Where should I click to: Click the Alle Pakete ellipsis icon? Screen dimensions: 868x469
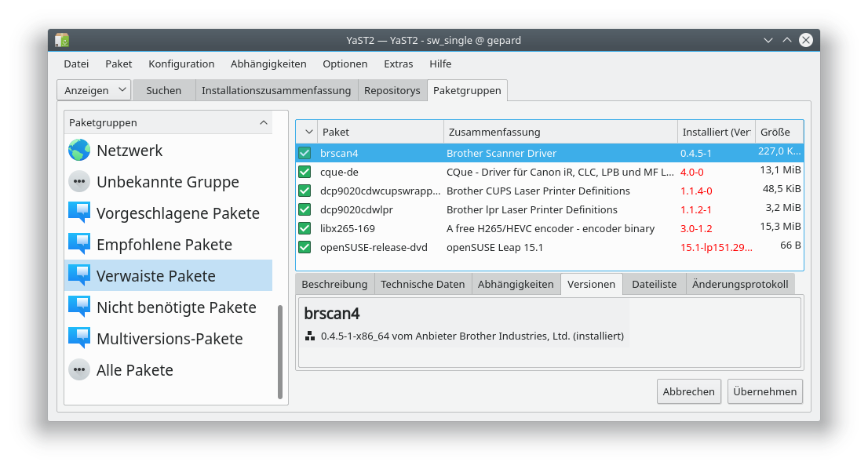point(79,370)
